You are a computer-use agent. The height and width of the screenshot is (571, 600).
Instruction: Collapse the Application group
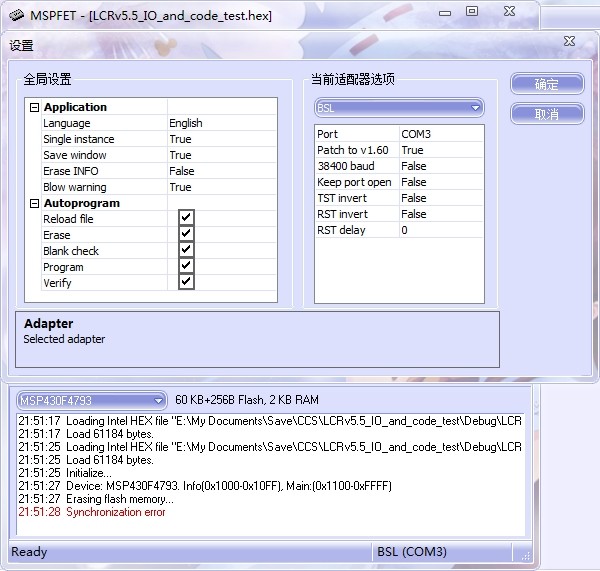pyautogui.click(x=34, y=107)
